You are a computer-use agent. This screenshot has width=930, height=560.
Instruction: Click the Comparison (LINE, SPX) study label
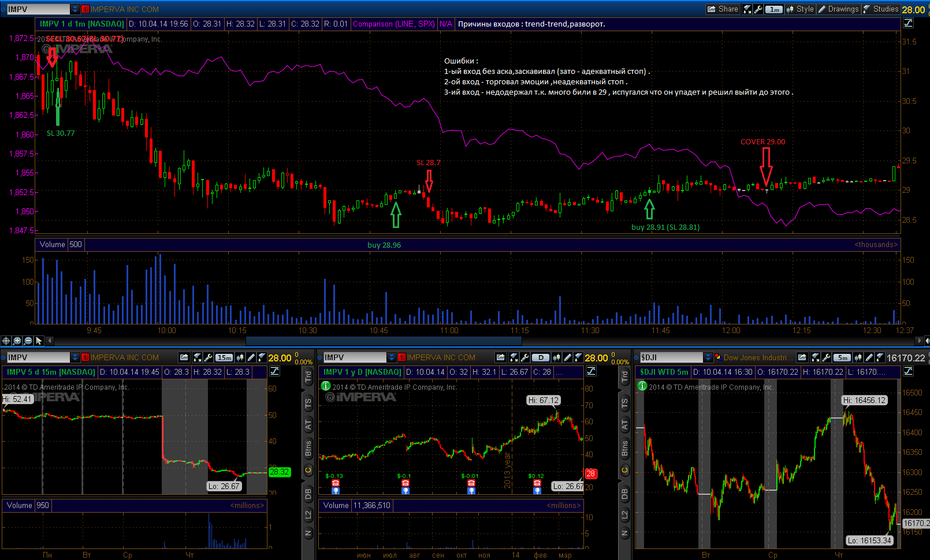393,24
